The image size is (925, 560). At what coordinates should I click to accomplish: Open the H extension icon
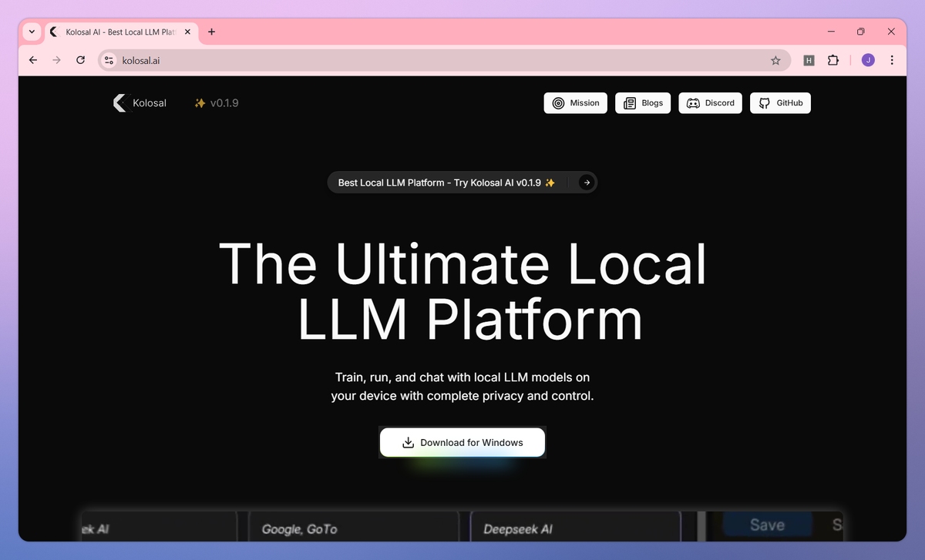click(809, 60)
